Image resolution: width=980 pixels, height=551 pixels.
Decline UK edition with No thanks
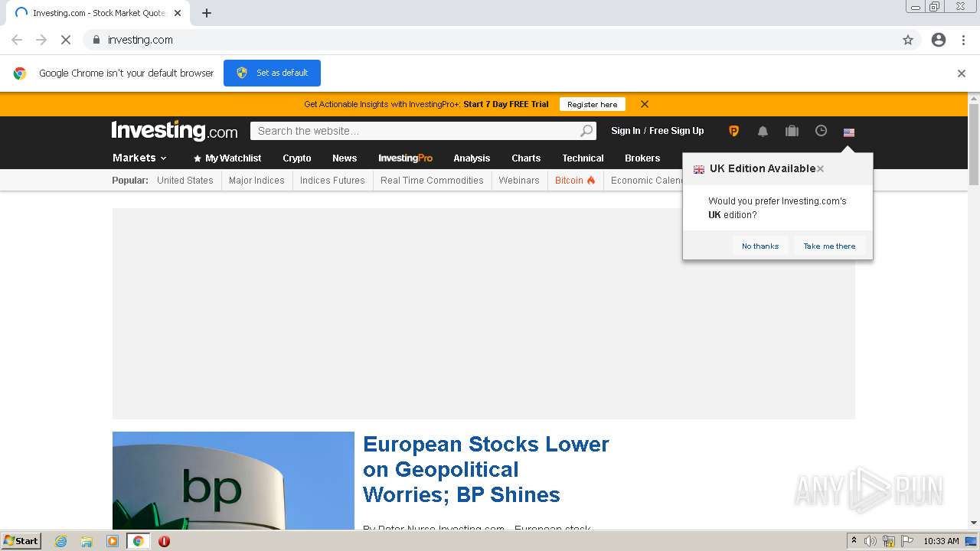tap(760, 246)
